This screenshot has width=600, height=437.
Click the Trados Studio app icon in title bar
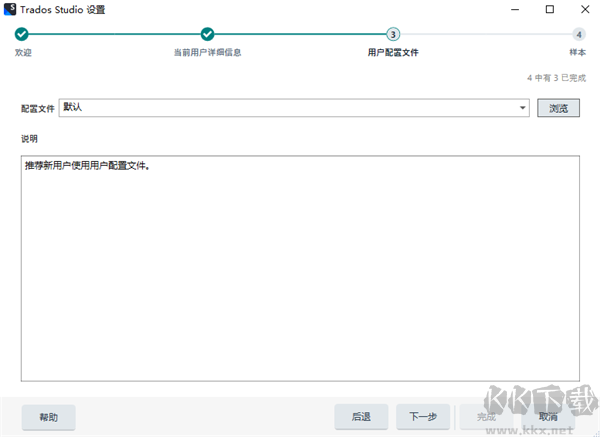point(11,10)
